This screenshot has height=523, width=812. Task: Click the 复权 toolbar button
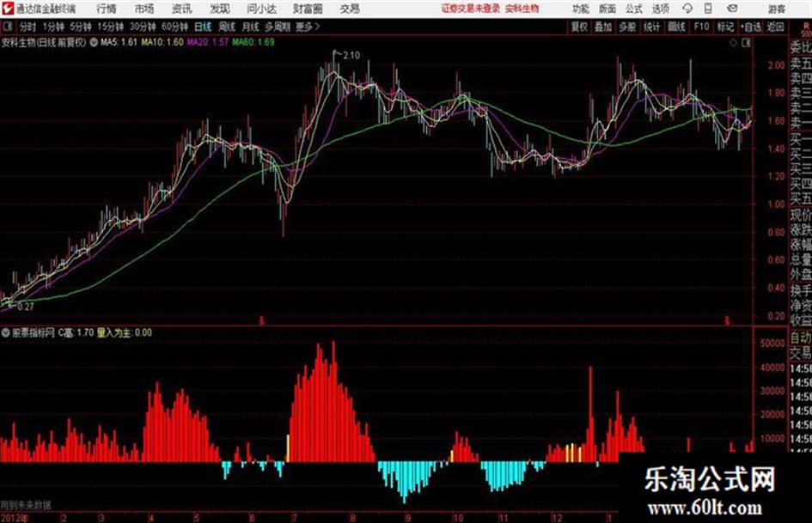(579, 27)
